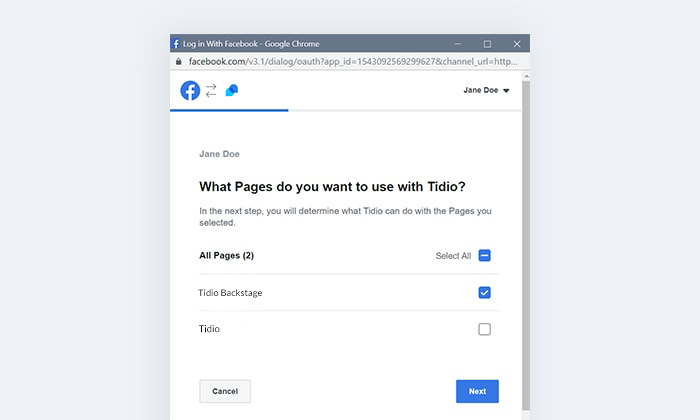Click the scrollbar up arrow

[526, 76]
